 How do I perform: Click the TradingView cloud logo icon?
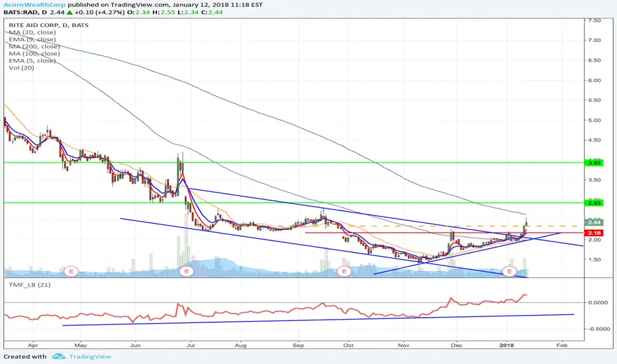58,357
